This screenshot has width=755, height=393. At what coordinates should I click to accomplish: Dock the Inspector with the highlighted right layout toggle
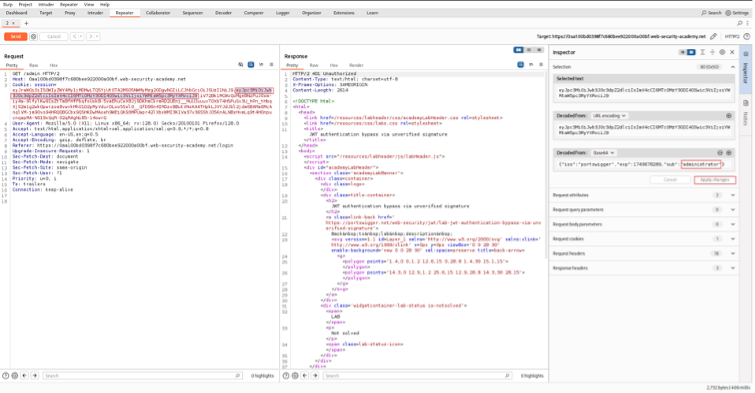point(691,52)
